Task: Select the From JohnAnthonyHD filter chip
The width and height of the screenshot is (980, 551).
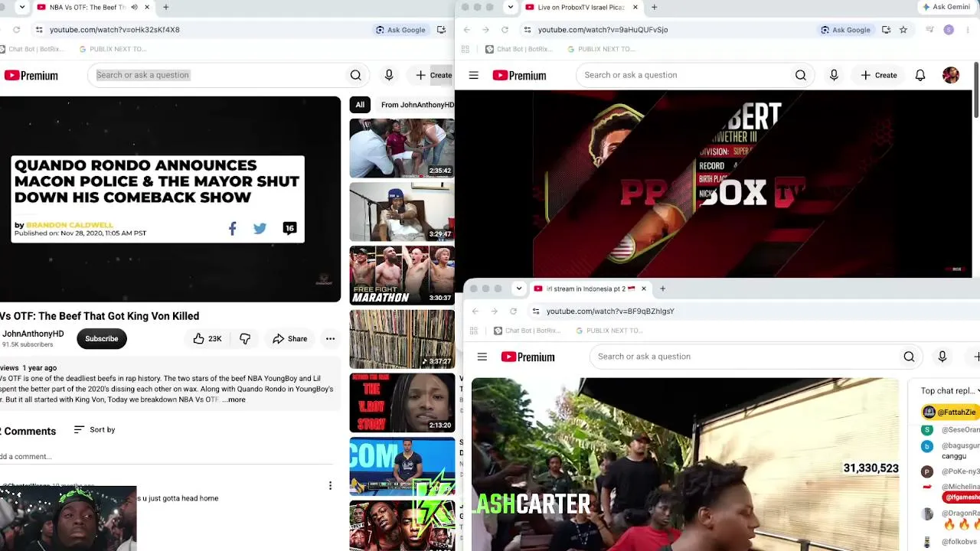Action: tap(416, 105)
